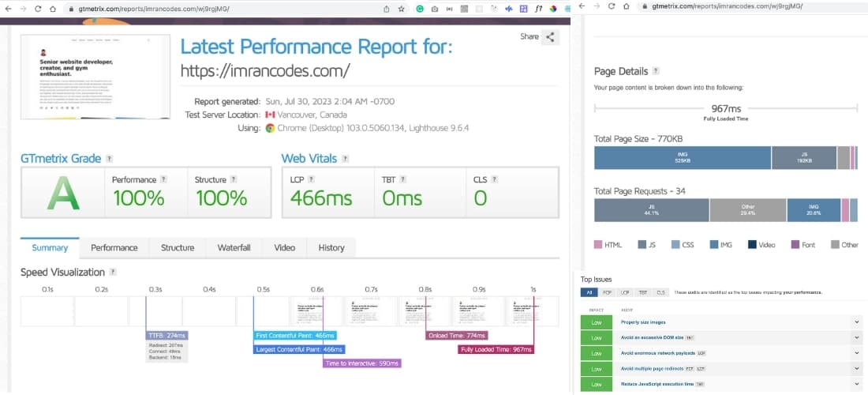The width and height of the screenshot is (868, 395).
Task: Click the blue waveform extension icon
Action: (x=509, y=9)
